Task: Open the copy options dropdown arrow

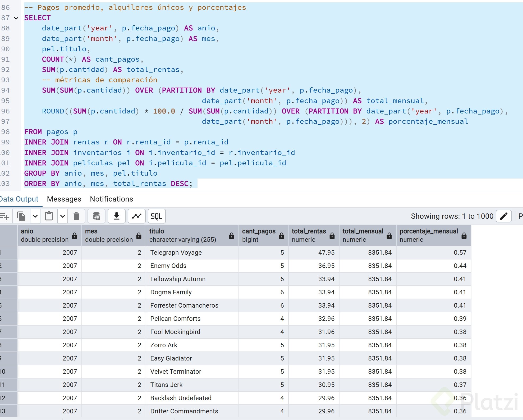Action: pos(35,216)
